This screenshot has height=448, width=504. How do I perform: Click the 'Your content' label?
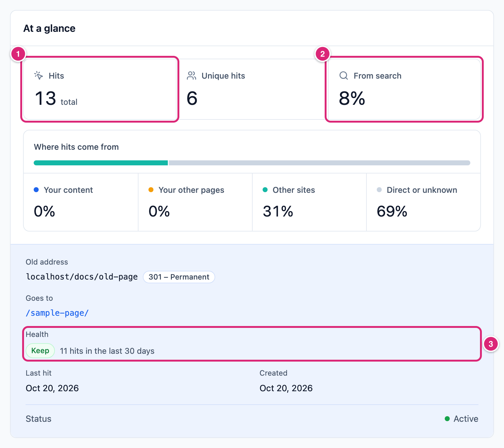[68, 190]
